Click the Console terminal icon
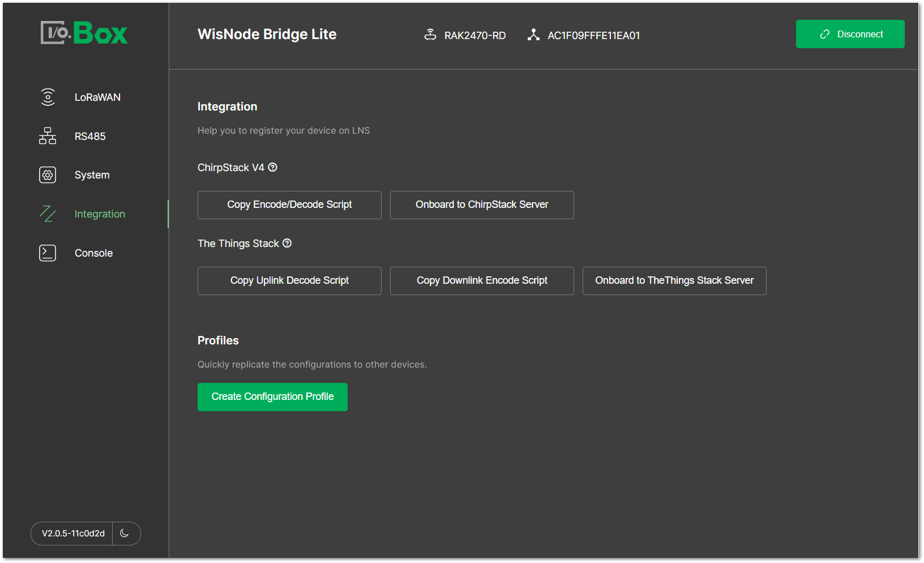The height and width of the screenshot is (563, 924). coord(48,253)
